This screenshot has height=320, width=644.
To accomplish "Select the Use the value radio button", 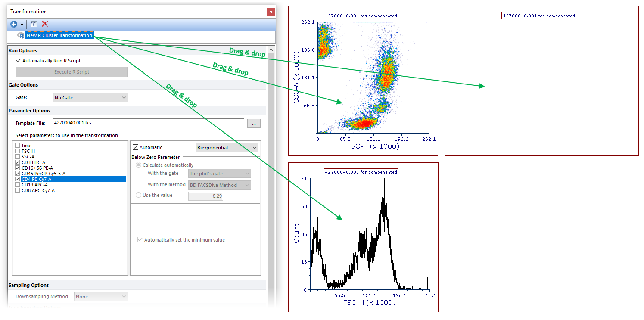I will point(139,195).
